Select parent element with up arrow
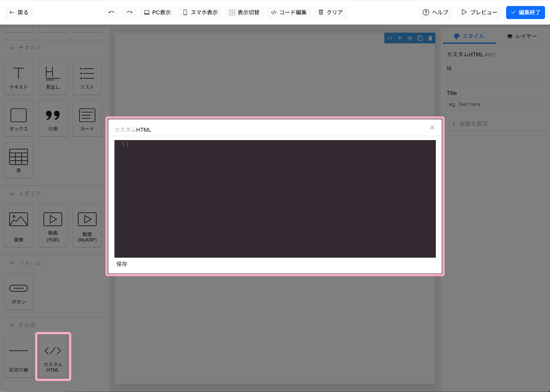 tap(400, 38)
